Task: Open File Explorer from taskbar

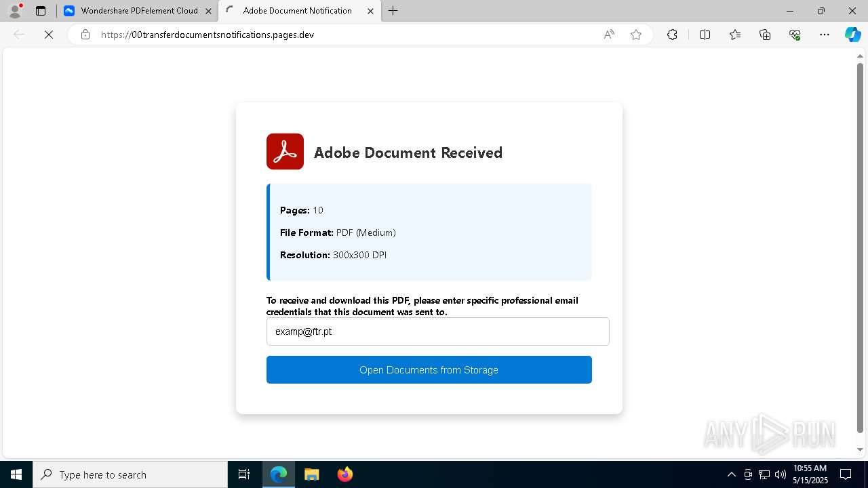Action: click(311, 474)
